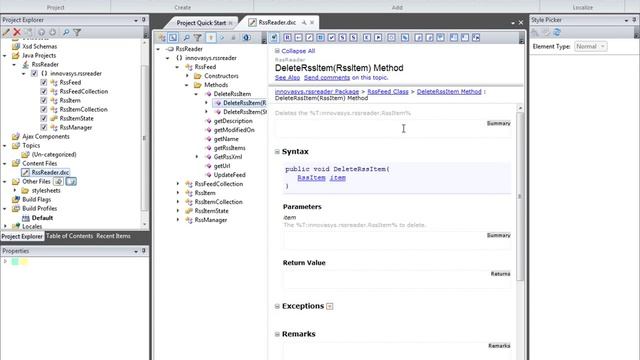The image size is (640, 360).
Task: Click the second small button beside Other Files
Action: [x=71, y=181]
